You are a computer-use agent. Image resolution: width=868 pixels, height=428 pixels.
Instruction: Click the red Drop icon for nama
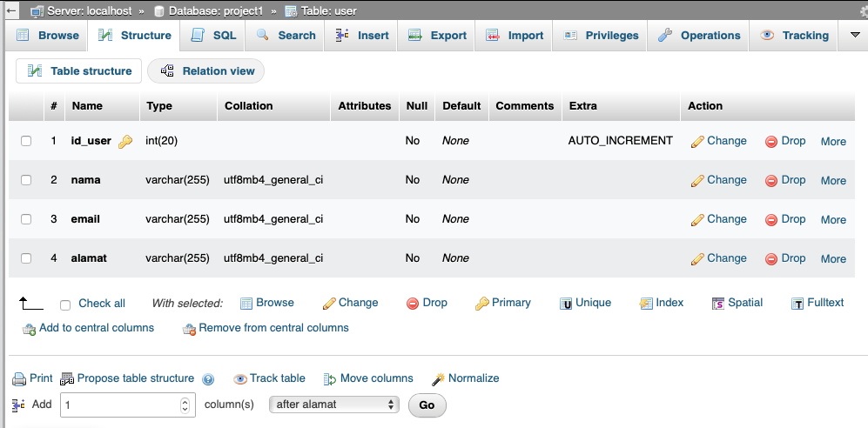[x=771, y=181]
